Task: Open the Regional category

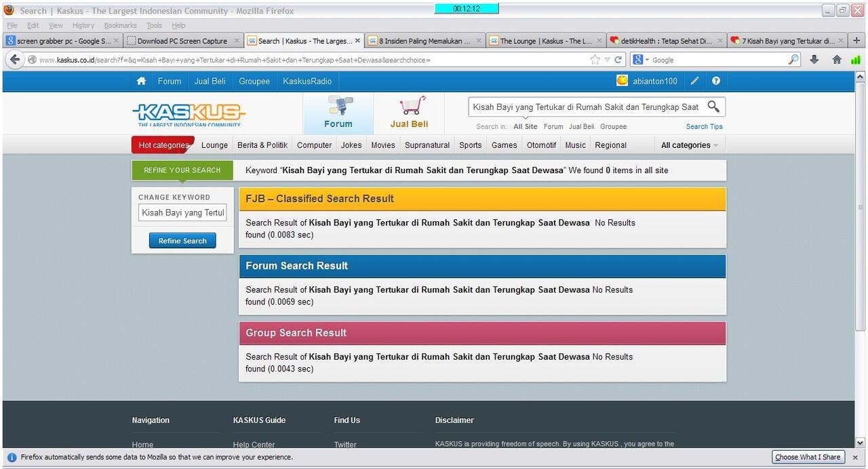Action: [611, 145]
